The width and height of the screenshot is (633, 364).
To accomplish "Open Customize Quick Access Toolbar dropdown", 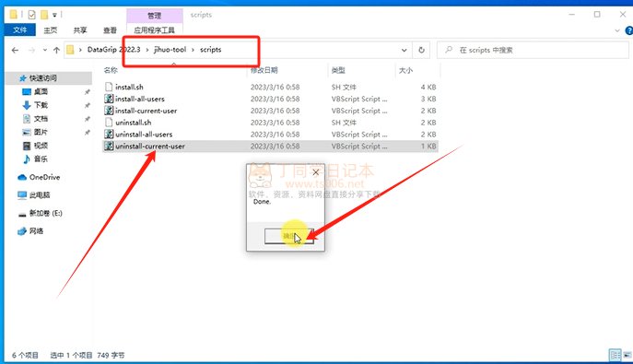I will point(54,15).
